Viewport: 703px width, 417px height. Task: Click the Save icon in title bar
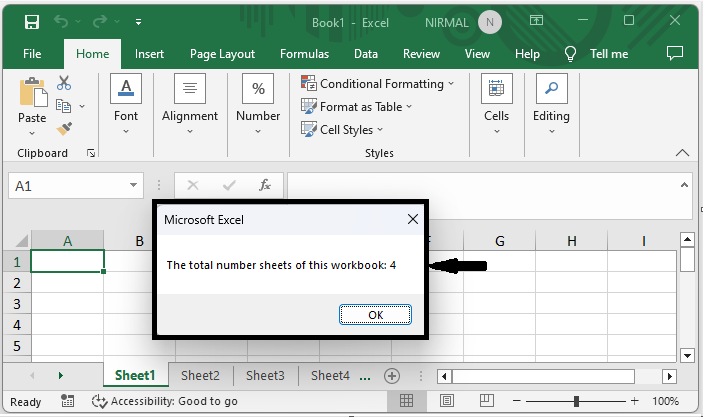coord(31,21)
